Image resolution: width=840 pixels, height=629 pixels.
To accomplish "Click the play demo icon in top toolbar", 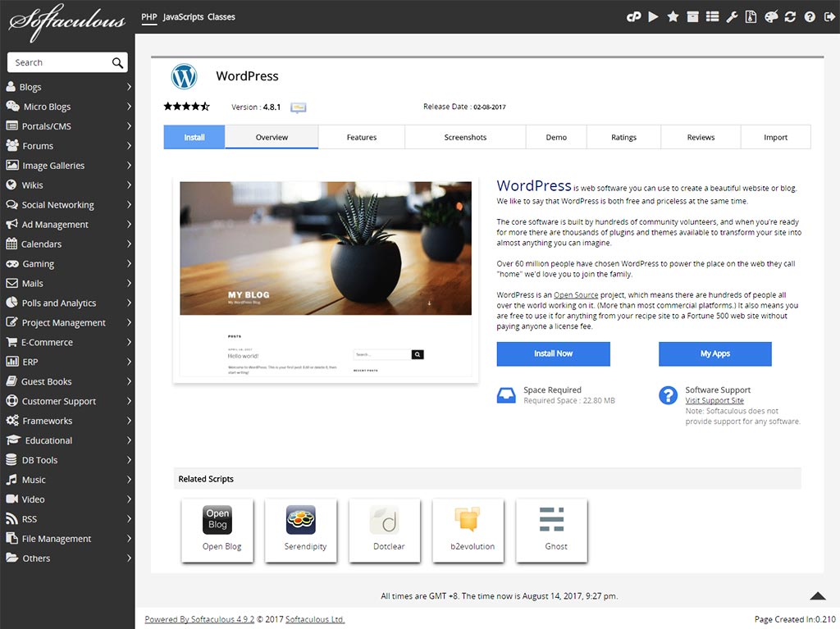I will pyautogui.click(x=653, y=17).
